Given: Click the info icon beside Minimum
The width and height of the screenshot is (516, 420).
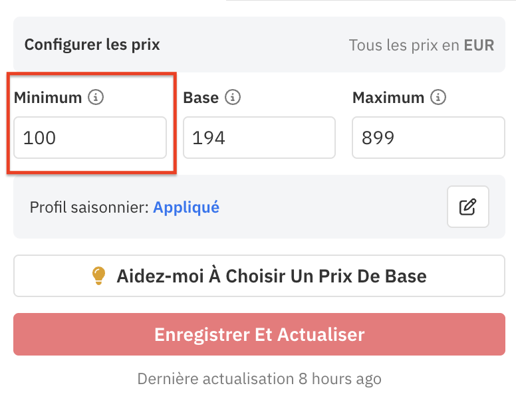Looking at the screenshot, I should [x=96, y=98].
